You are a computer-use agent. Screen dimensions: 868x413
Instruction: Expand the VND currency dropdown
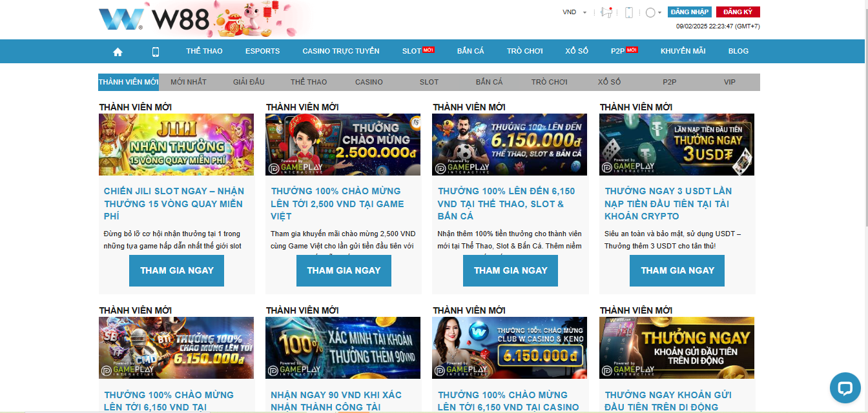(574, 12)
